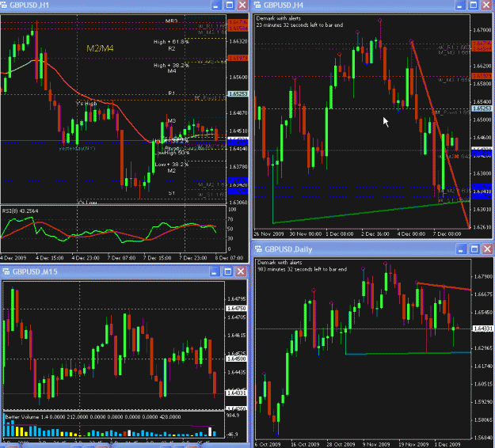The image size is (495, 448).
Task: Click the GBPUSD,Daily window title icon
Action: click(x=258, y=249)
